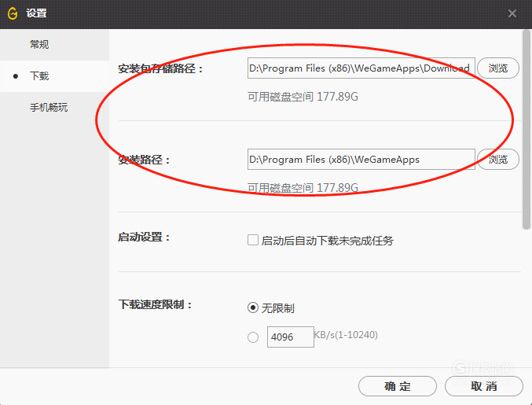The image size is (532, 405).
Task: Click the KB/s(1-10240) range hint text
Action: click(346, 335)
